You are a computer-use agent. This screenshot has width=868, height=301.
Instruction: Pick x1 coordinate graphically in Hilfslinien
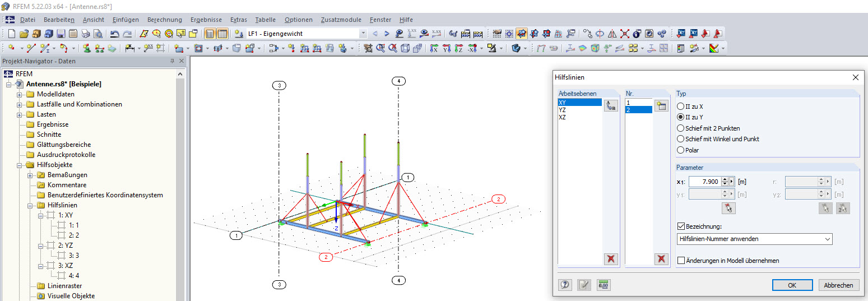click(x=728, y=208)
